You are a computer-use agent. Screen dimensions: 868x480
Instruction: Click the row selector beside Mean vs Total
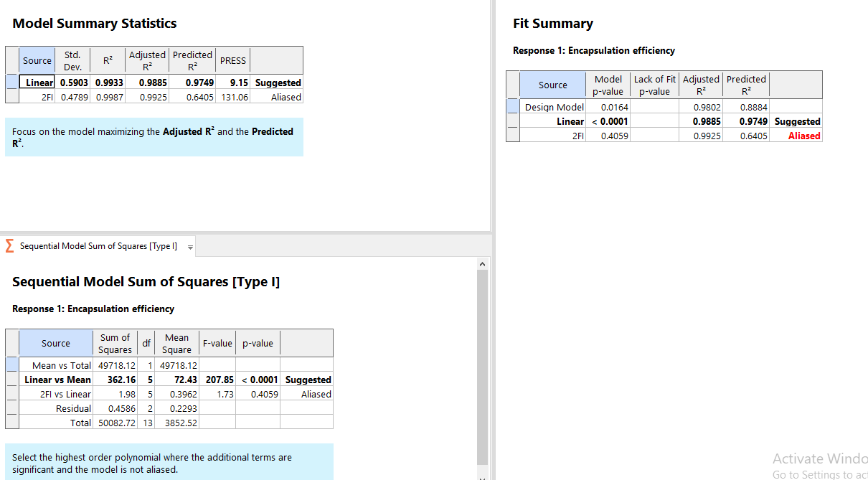click(x=11, y=365)
